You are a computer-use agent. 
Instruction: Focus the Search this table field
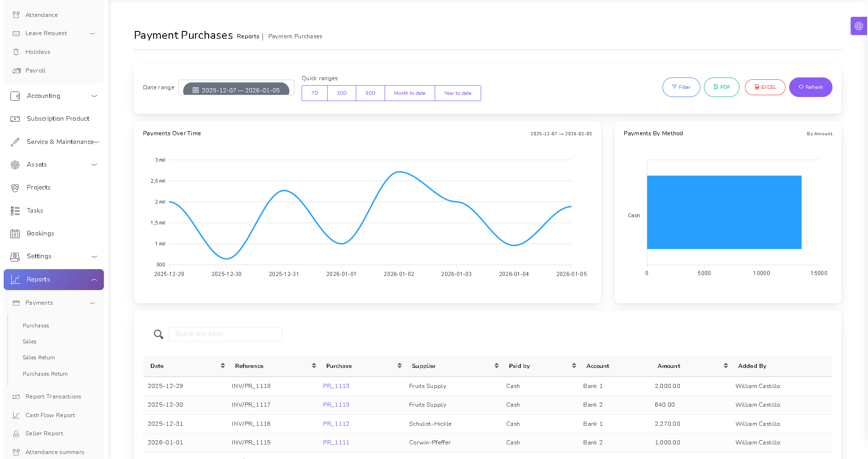click(225, 334)
